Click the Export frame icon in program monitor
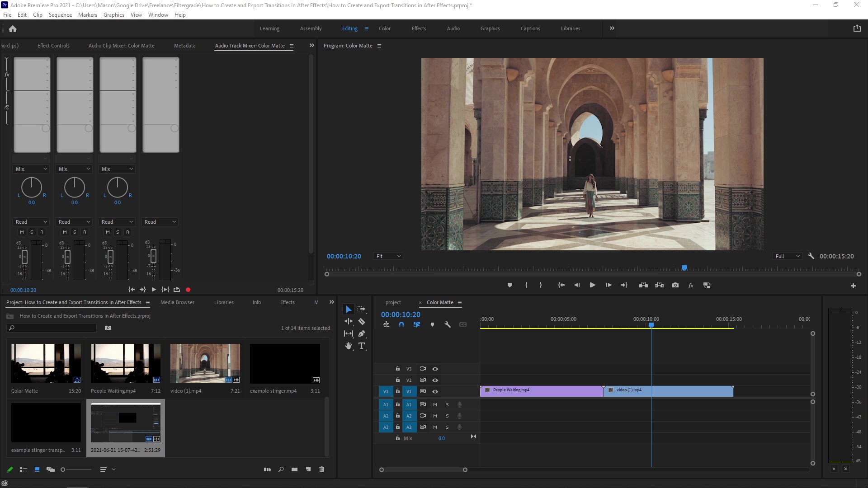868x488 pixels. pos(675,285)
